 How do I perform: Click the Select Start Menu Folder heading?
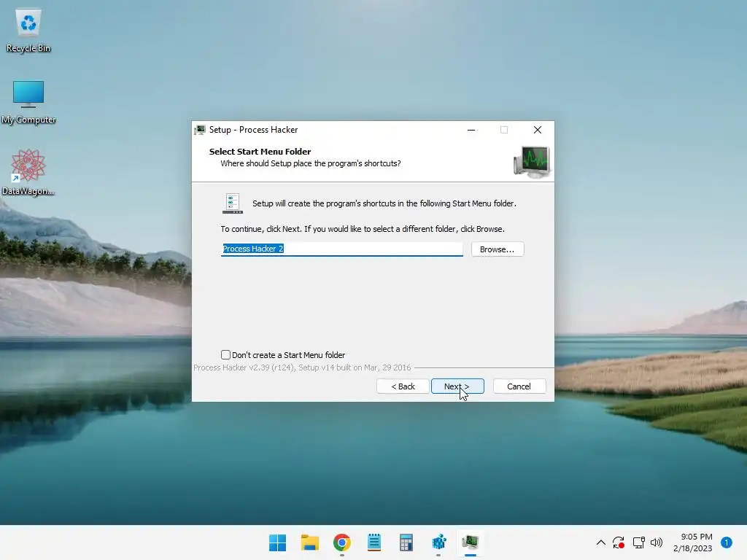pyautogui.click(x=260, y=152)
